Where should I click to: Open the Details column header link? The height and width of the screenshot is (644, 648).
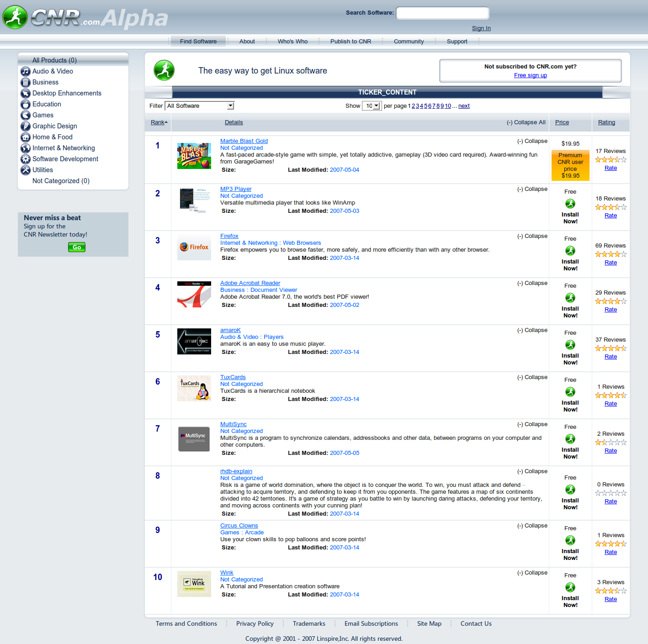pyautogui.click(x=234, y=122)
